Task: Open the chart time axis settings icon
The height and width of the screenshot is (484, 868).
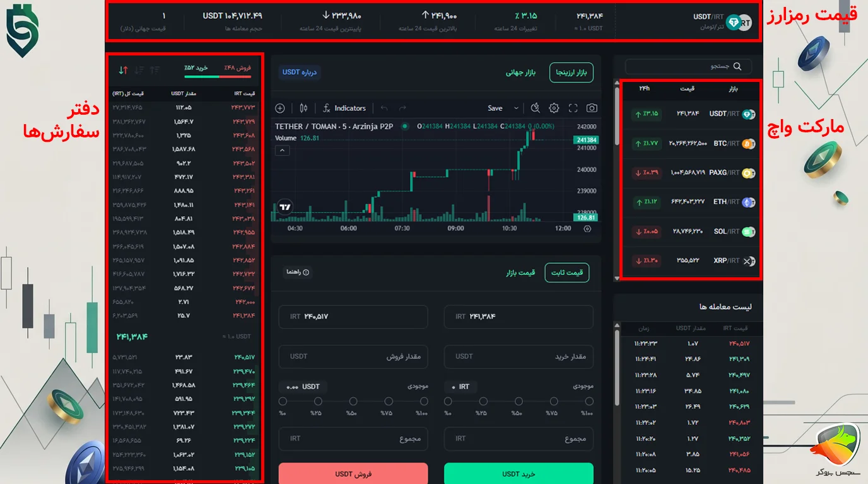Action: (x=587, y=229)
